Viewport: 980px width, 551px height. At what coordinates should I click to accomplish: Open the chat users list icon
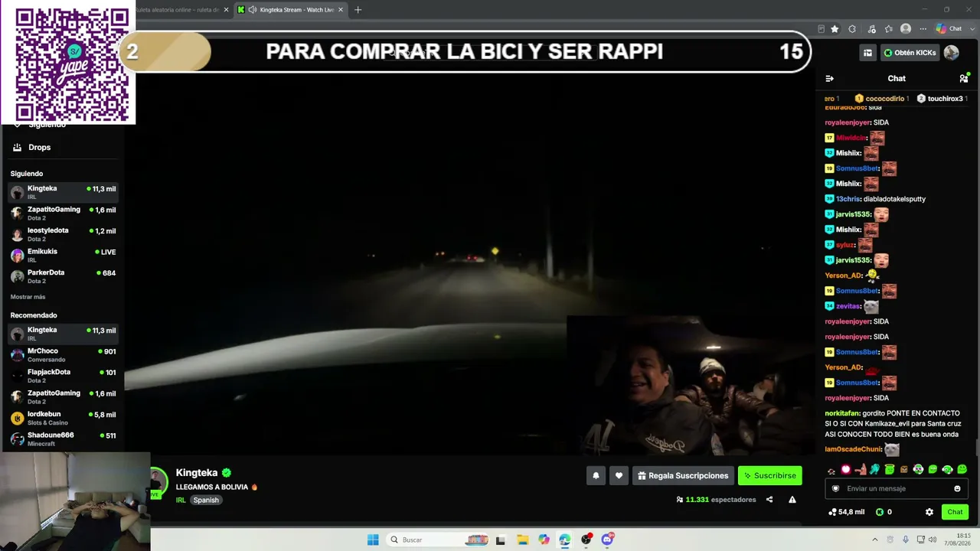click(x=964, y=78)
